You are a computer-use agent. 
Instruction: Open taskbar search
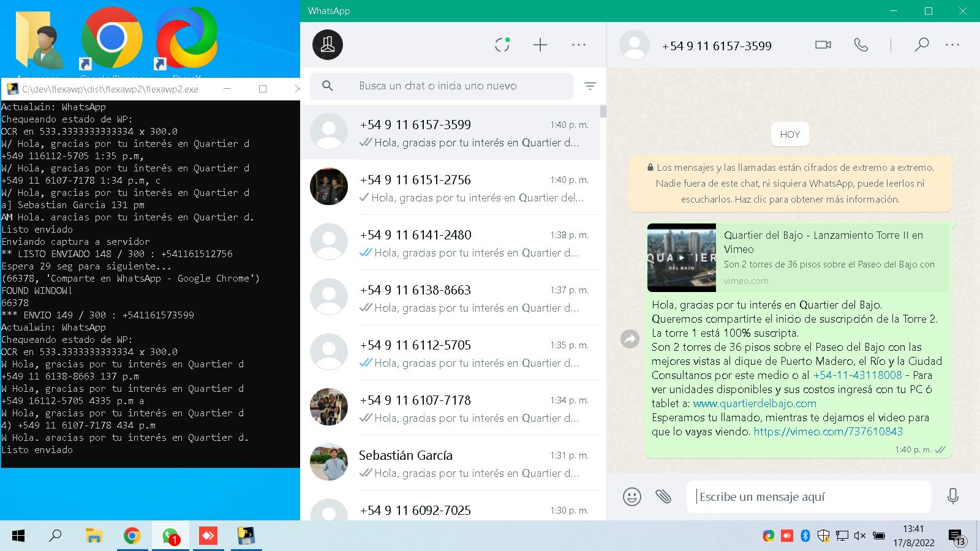(55, 536)
